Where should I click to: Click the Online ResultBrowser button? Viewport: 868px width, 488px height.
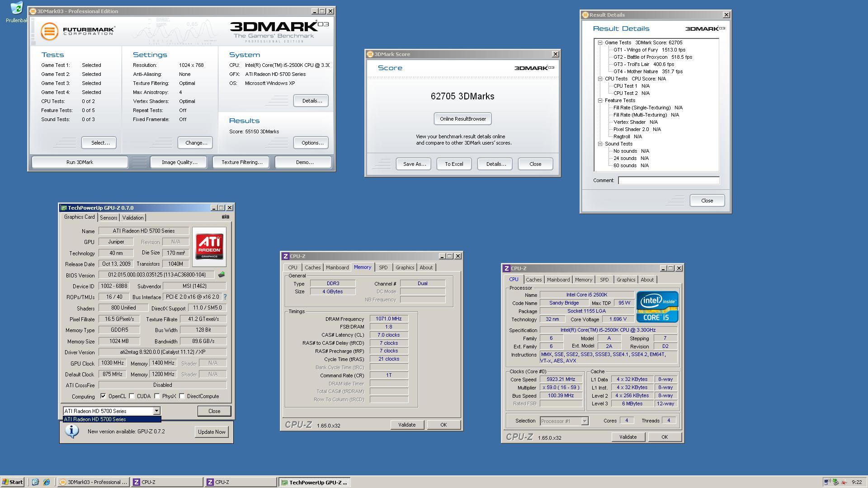pyautogui.click(x=462, y=119)
